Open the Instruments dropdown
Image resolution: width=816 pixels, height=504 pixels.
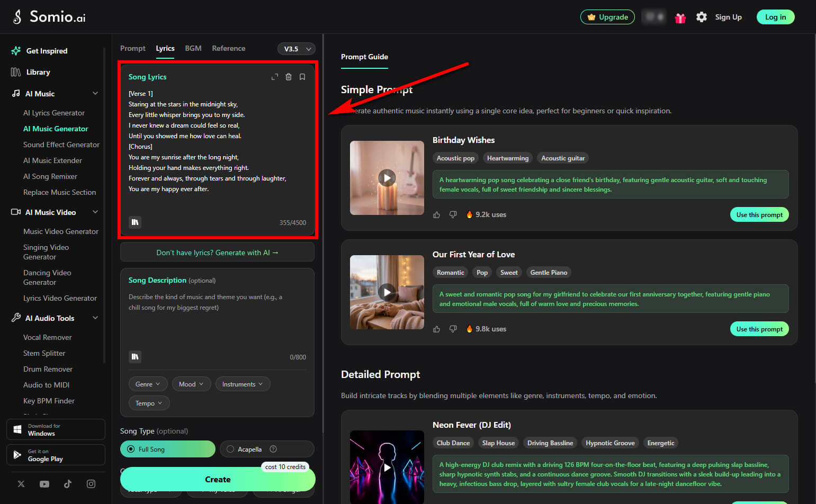coord(243,384)
